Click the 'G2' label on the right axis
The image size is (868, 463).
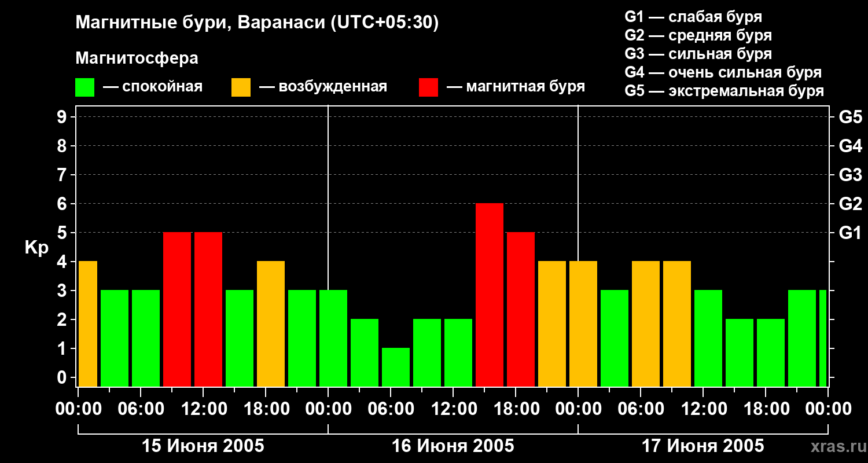coord(850,204)
